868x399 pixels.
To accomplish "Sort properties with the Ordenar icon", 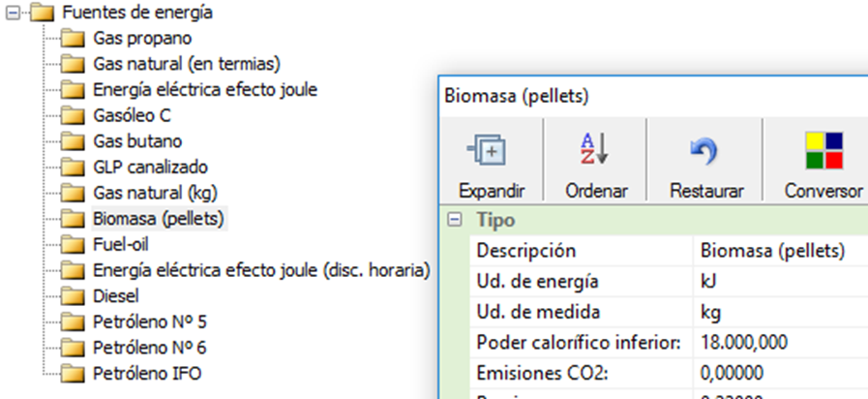I will click(x=595, y=148).
